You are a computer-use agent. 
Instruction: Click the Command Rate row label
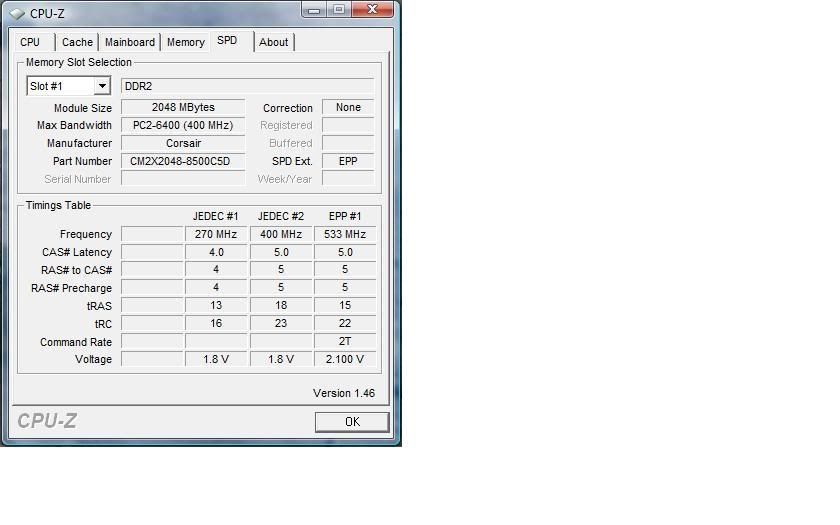[x=76, y=342]
